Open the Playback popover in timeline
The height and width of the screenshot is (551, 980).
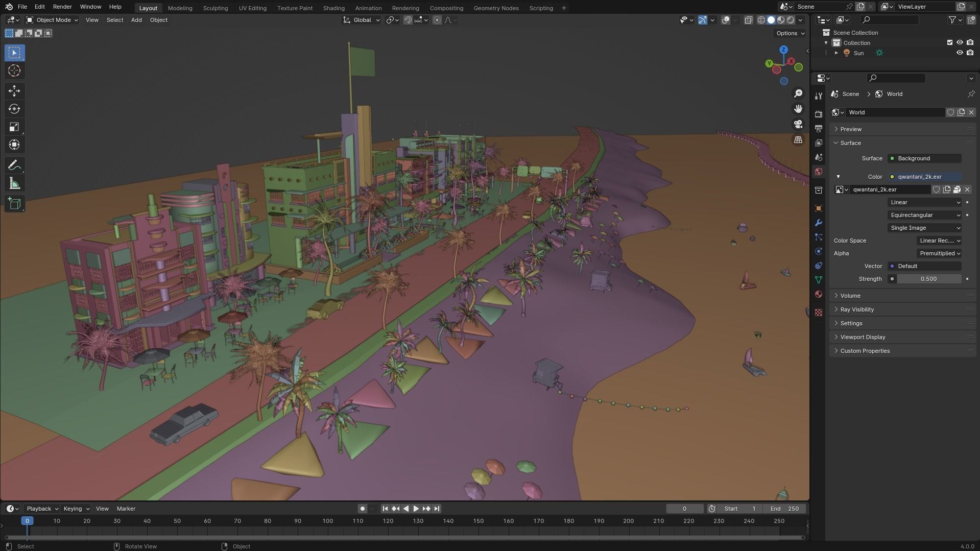42,509
